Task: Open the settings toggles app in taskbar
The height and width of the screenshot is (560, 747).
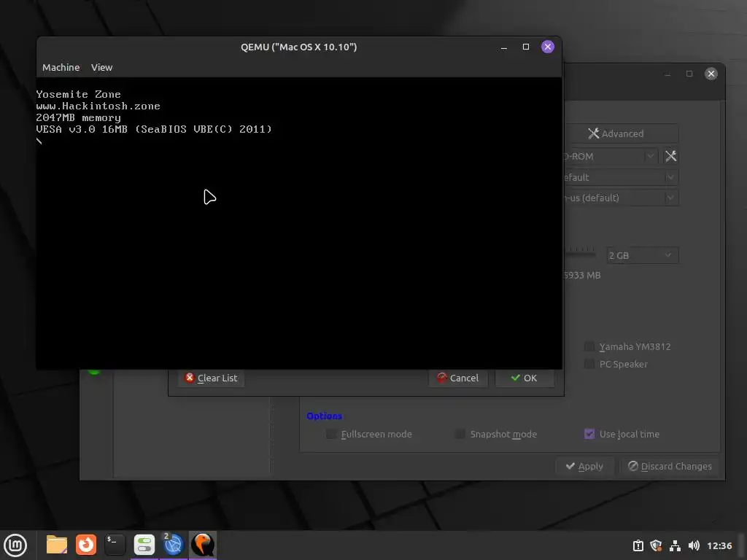Action: coord(144,545)
